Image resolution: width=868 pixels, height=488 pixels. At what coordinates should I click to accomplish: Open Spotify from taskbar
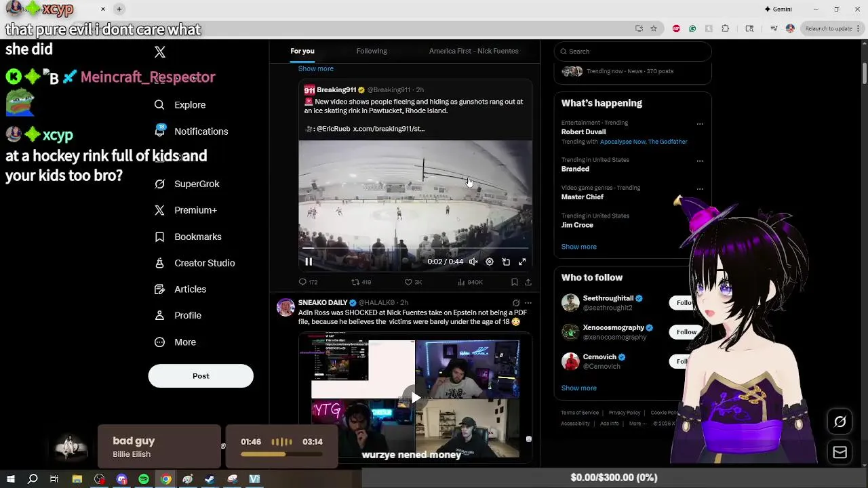[144, 479]
